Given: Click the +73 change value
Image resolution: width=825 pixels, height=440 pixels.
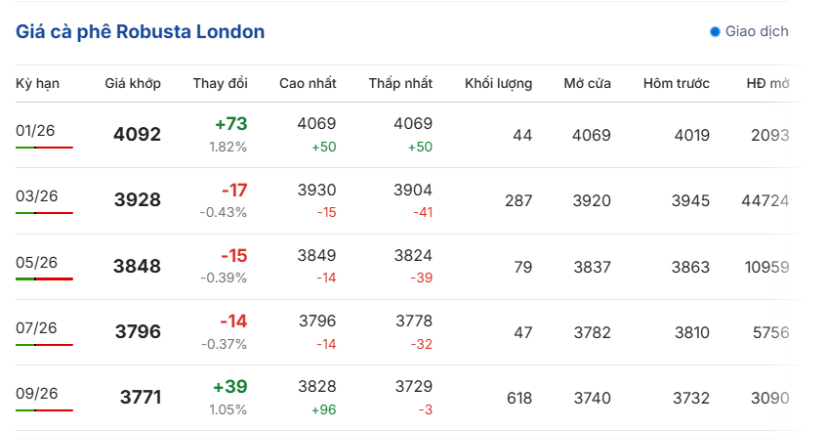Looking at the screenshot, I should pos(231,124).
